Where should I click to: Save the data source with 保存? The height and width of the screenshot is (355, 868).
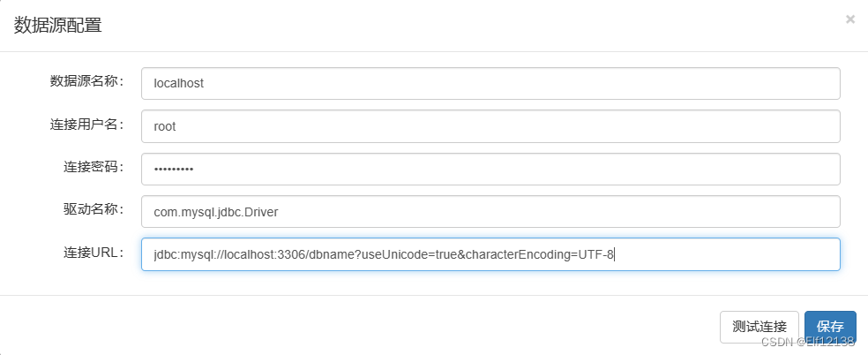coord(830,327)
